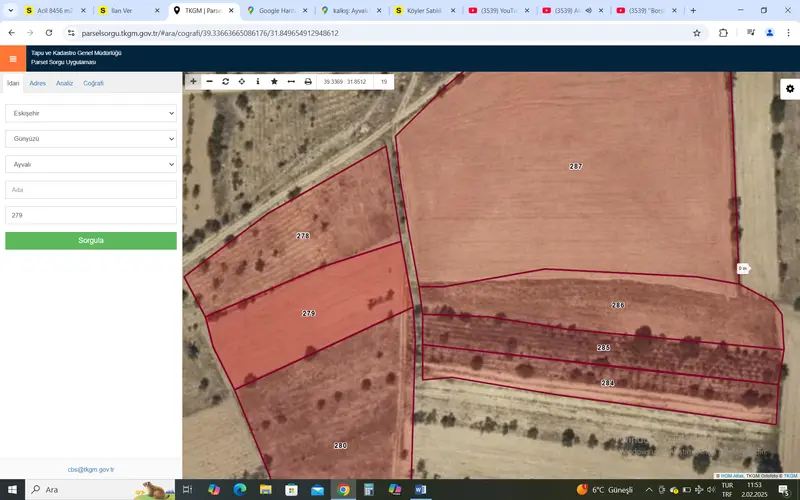Select parcel 286 on the map
The width and height of the screenshot is (800, 500).
coord(618,305)
